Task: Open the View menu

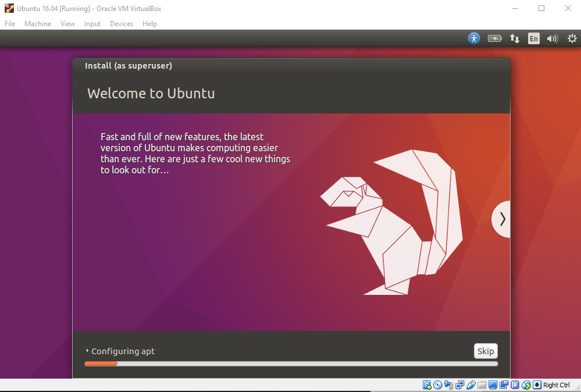Action: click(68, 24)
